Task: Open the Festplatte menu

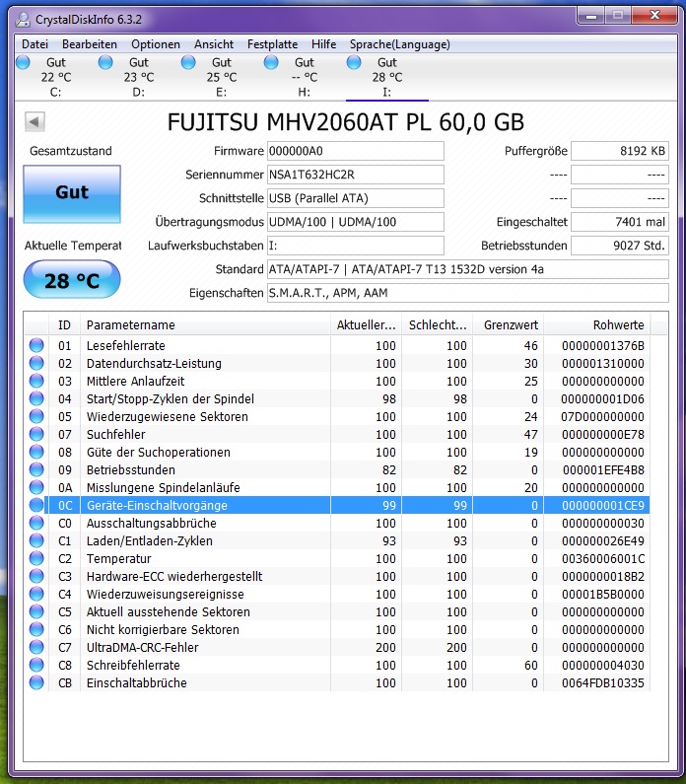Action: click(272, 44)
